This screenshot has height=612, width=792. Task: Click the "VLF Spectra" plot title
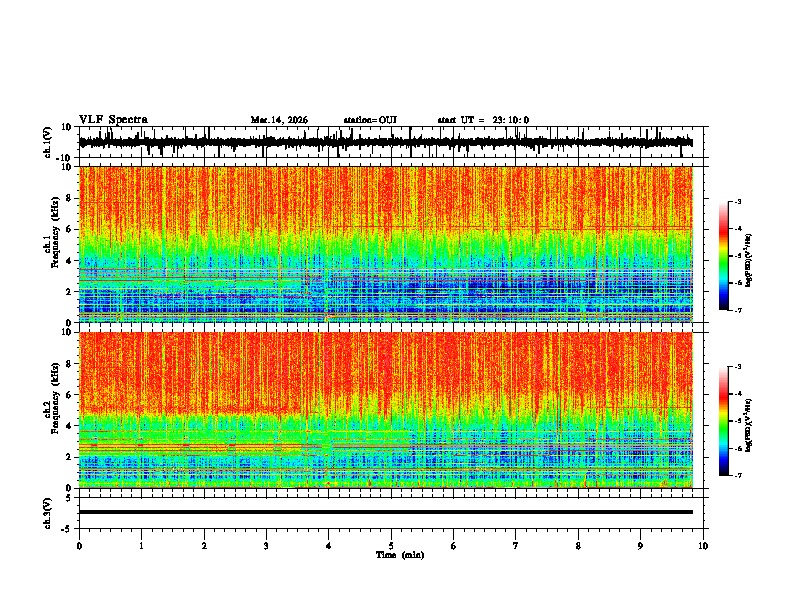pos(113,120)
